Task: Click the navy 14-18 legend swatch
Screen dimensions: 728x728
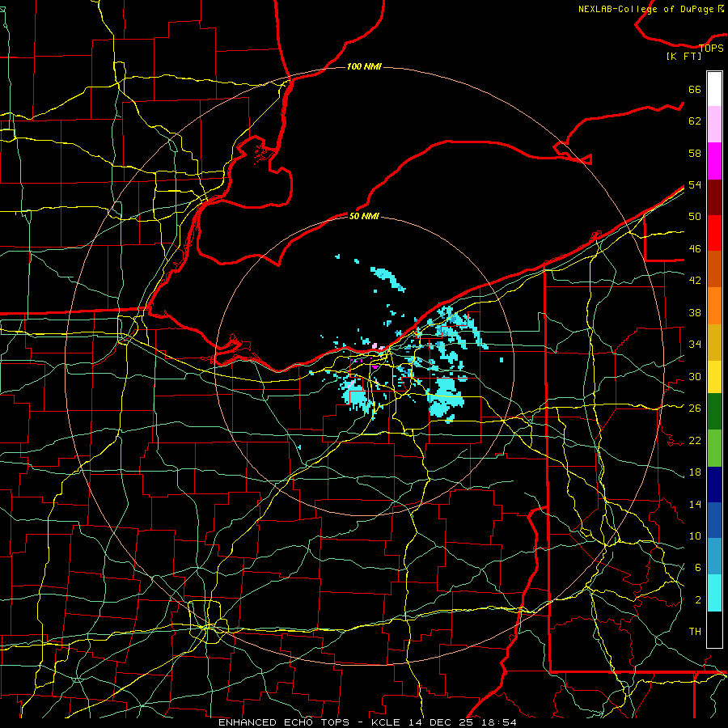Action: pyautogui.click(x=714, y=485)
